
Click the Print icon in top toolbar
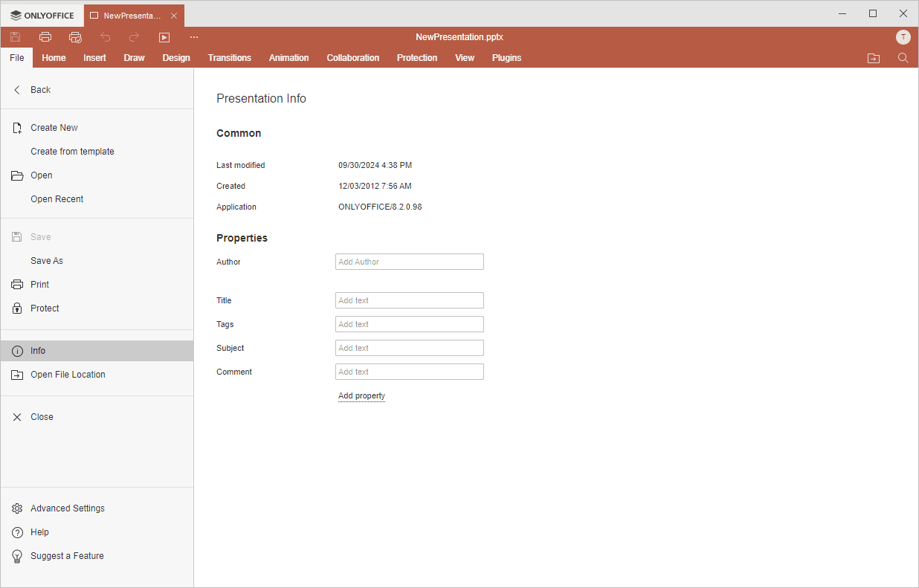45,37
